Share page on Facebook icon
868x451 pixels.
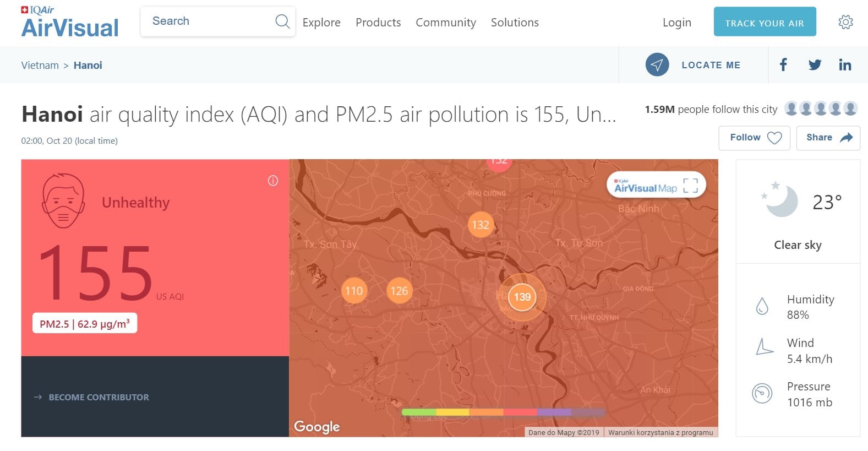coord(783,65)
